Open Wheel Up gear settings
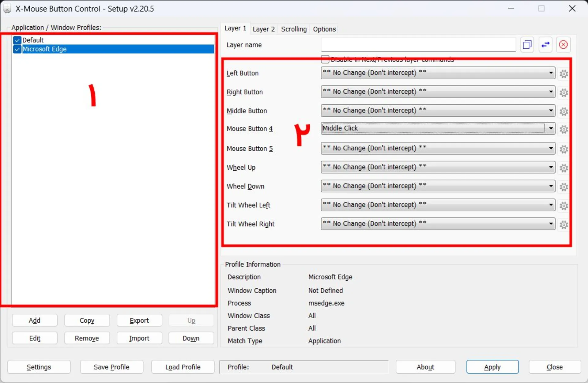 pyautogui.click(x=564, y=168)
